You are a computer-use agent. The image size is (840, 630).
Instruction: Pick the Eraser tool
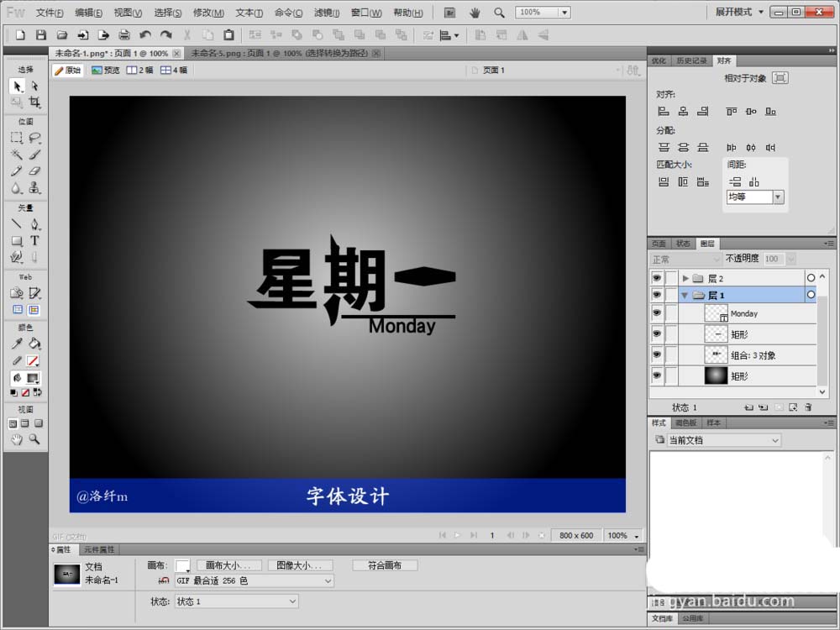34,171
